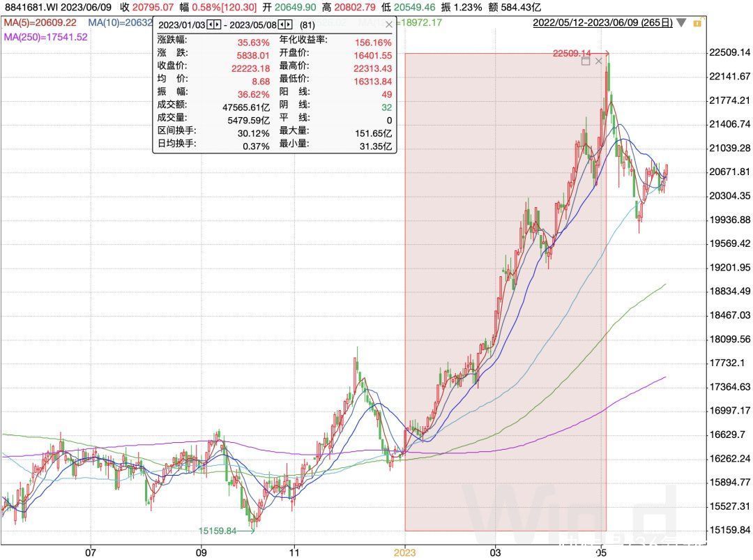Image resolution: width=753 pixels, height=560 pixels.
Task: Click the 09 month label on the time axis
Action: click(201, 552)
